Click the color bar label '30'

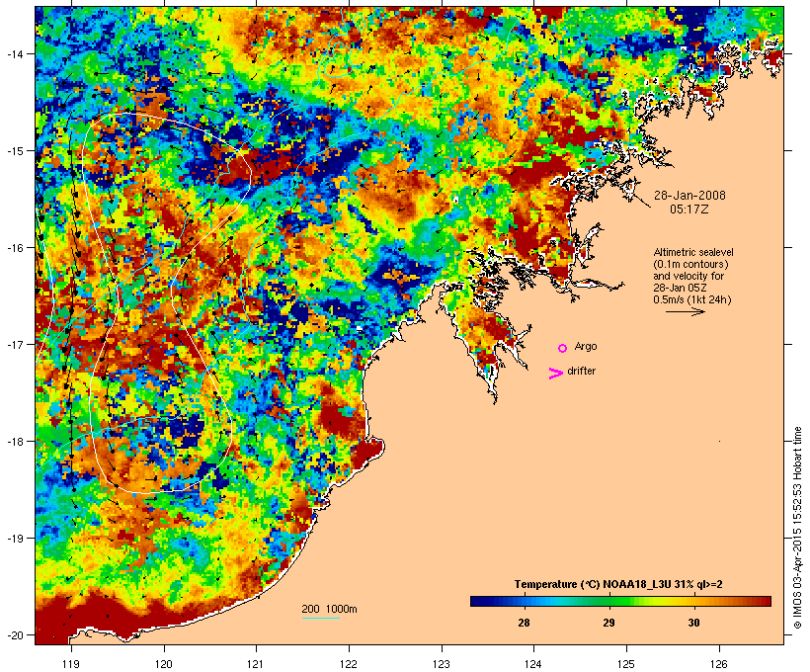coord(693,623)
